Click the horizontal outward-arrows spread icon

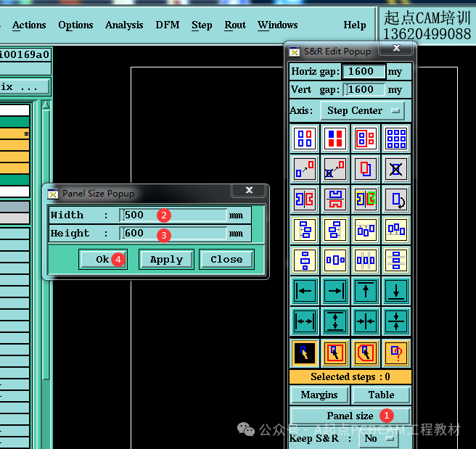coord(305,321)
